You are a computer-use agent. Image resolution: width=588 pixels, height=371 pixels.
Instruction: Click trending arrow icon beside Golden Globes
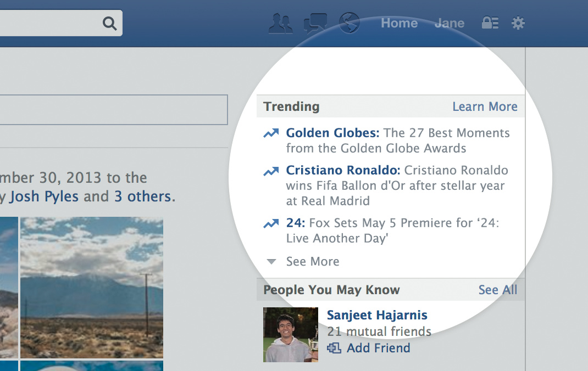pos(271,133)
